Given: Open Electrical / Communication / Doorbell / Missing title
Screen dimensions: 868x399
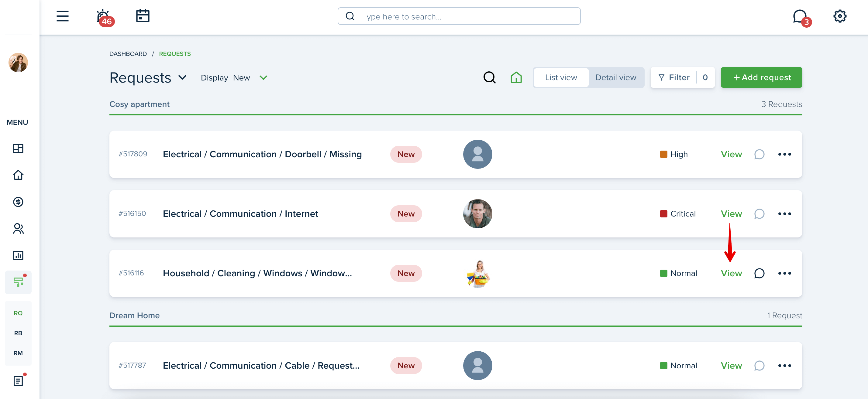Looking at the screenshot, I should pyautogui.click(x=262, y=154).
